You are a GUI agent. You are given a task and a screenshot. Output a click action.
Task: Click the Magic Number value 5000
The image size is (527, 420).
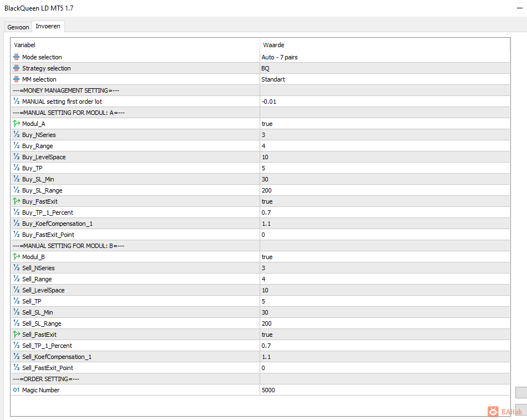tap(384, 390)
